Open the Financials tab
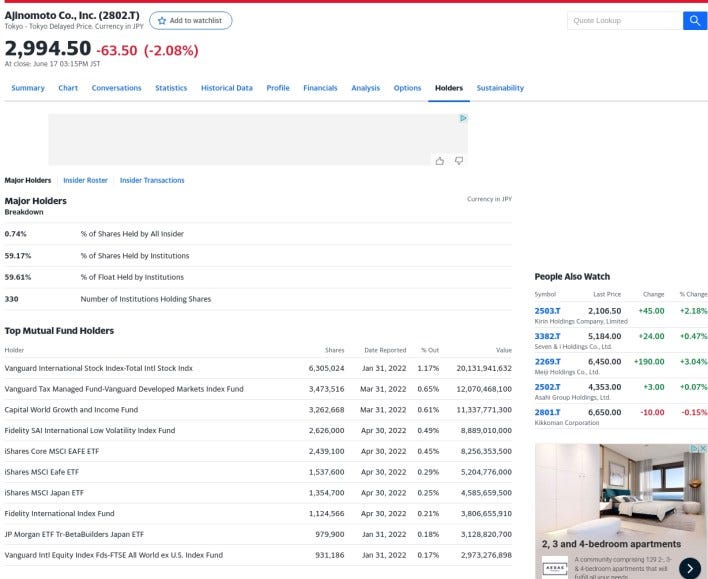This screenshot has height=579, width=708. (x=320, y=88)
